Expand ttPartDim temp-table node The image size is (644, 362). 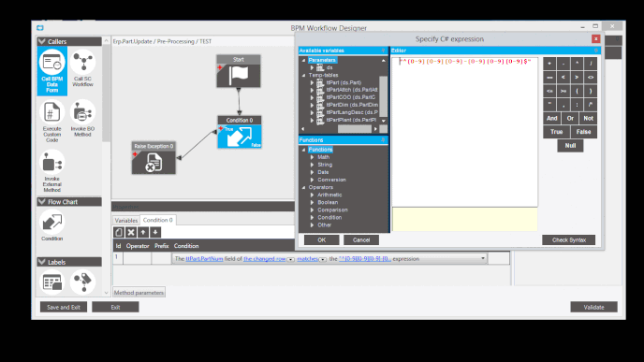pyautogui.click(x=312, y=105)
